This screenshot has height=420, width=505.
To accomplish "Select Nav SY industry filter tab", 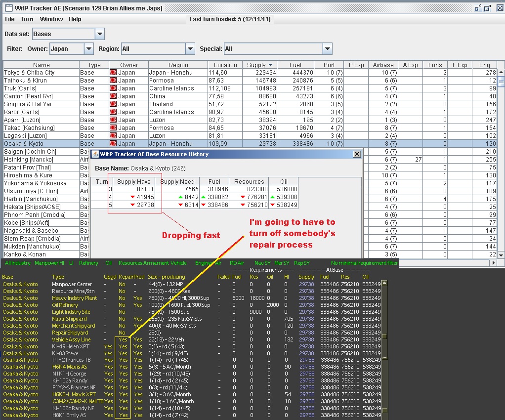I will [x=262, y=263].
